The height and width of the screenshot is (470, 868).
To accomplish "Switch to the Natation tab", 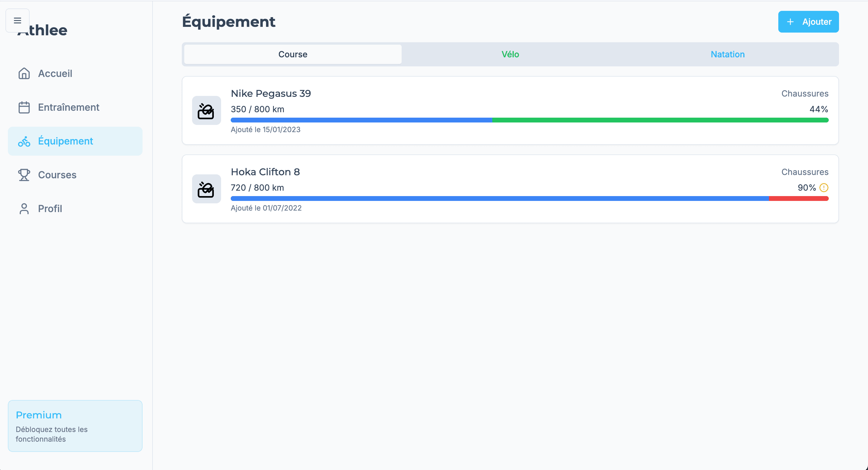I will point(727,54).
